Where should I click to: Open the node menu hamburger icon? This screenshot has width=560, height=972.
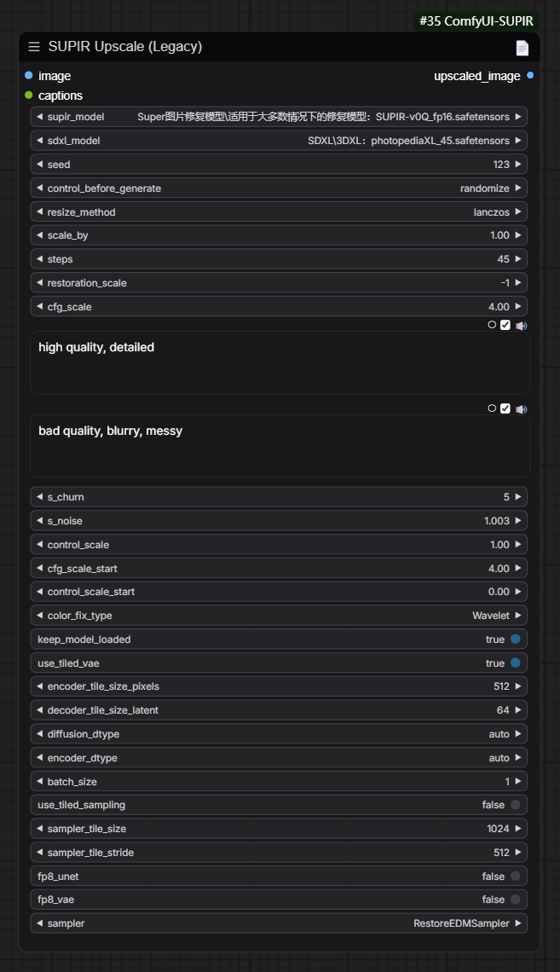34,47
